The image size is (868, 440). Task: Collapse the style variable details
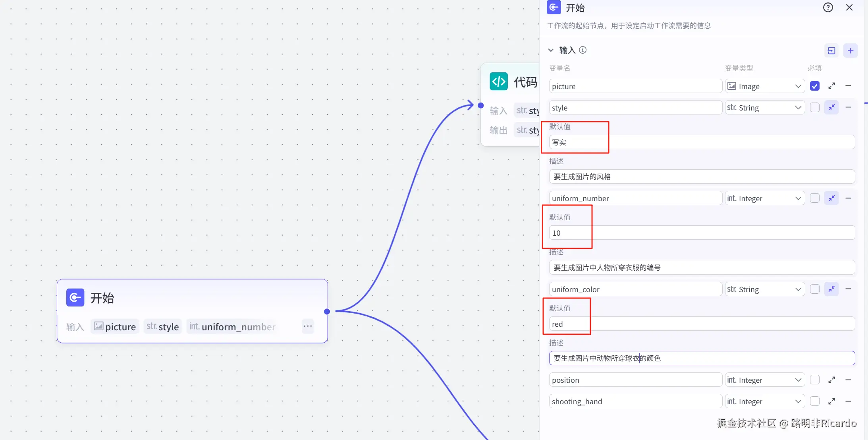pyautogui.click(x=831, y=107)
